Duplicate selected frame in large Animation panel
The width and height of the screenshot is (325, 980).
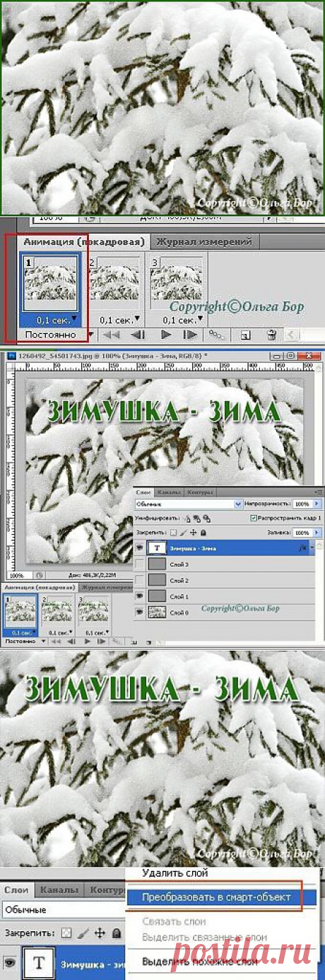coord(245,334)
